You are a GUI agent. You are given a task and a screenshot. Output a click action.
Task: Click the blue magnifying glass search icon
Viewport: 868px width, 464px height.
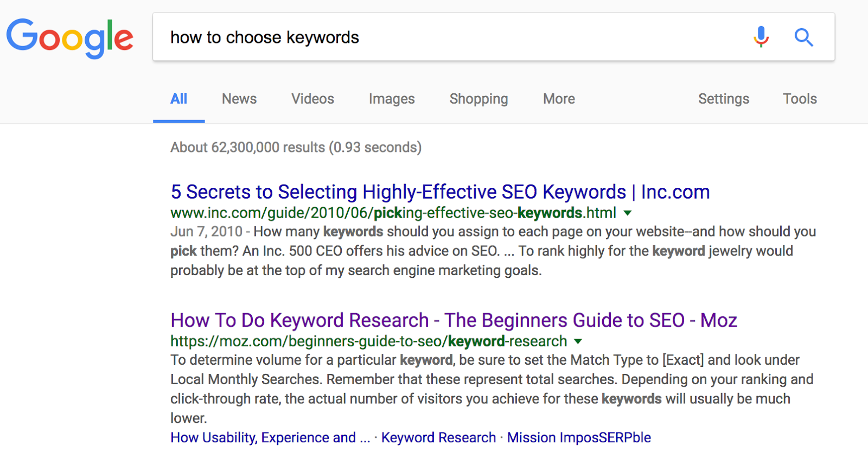tap(803, 37)
